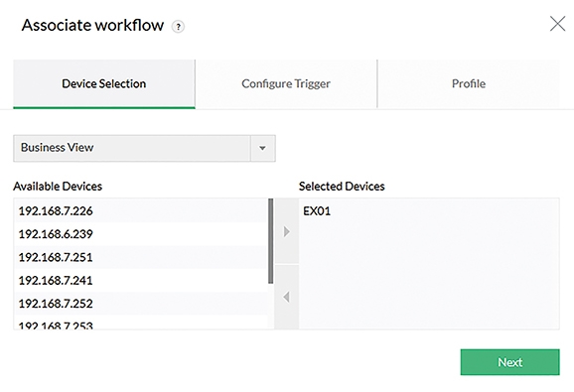Remove selected device with left arrow
The height and width of the screenshot is (392, 574).
point(287,297)
